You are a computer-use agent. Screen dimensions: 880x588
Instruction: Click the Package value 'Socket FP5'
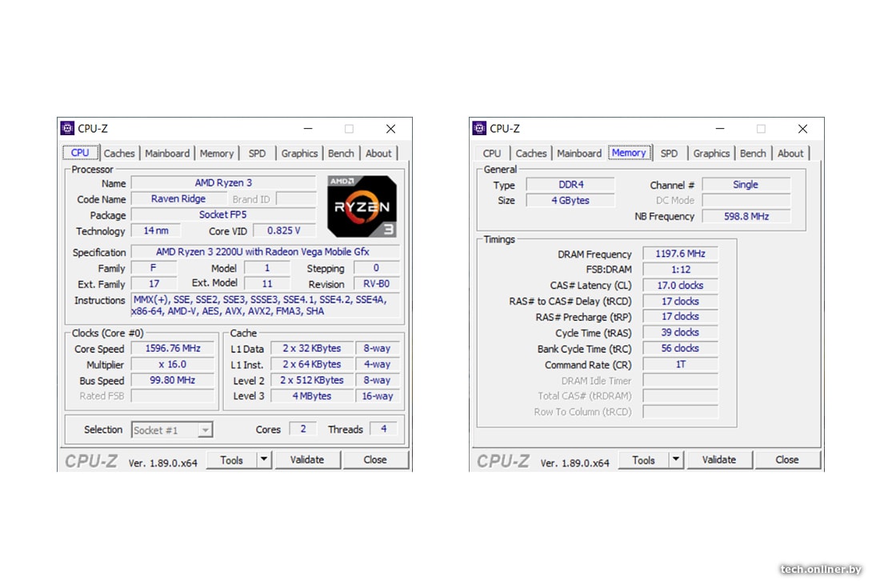point(223,214)
